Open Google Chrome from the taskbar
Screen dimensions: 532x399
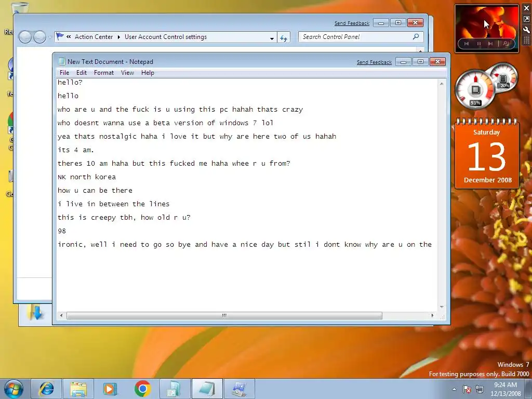click(142, 389)
